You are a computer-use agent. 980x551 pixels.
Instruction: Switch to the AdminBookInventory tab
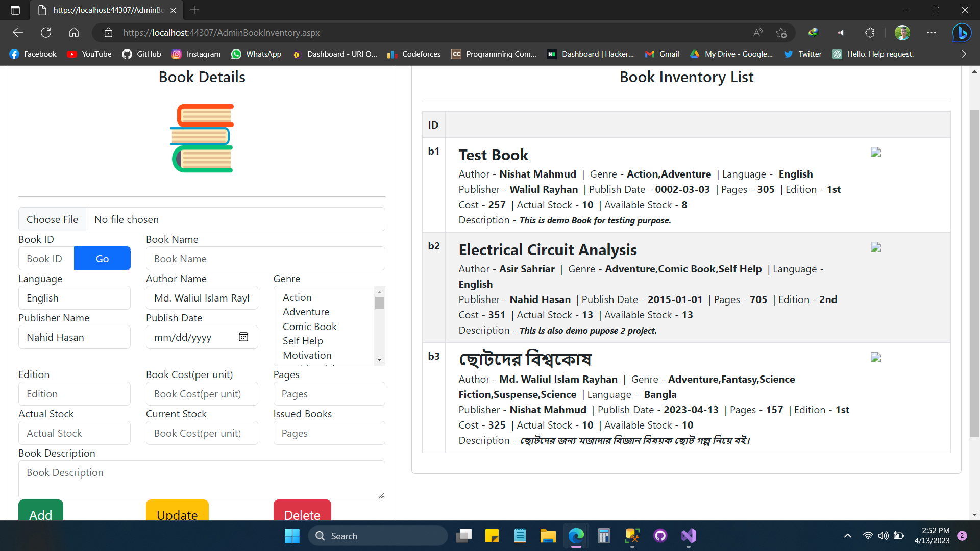(102, 10)
